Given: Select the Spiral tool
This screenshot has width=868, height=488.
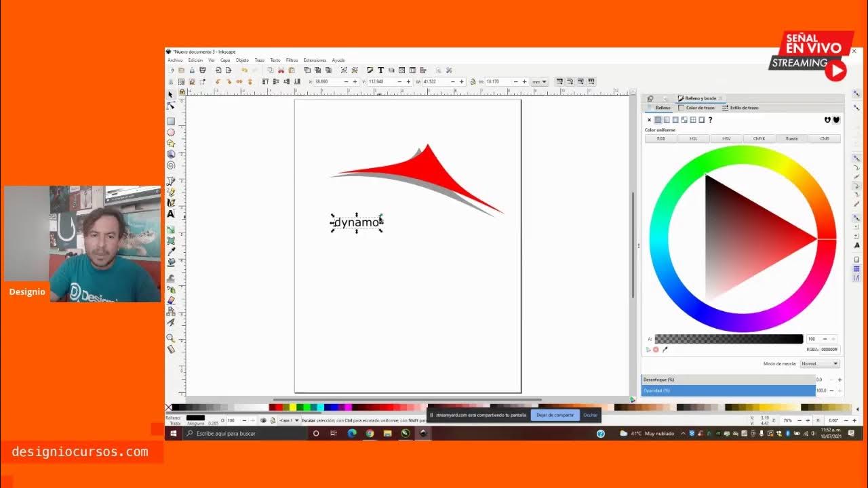Looking at the screenshot, I should (171, 165).
